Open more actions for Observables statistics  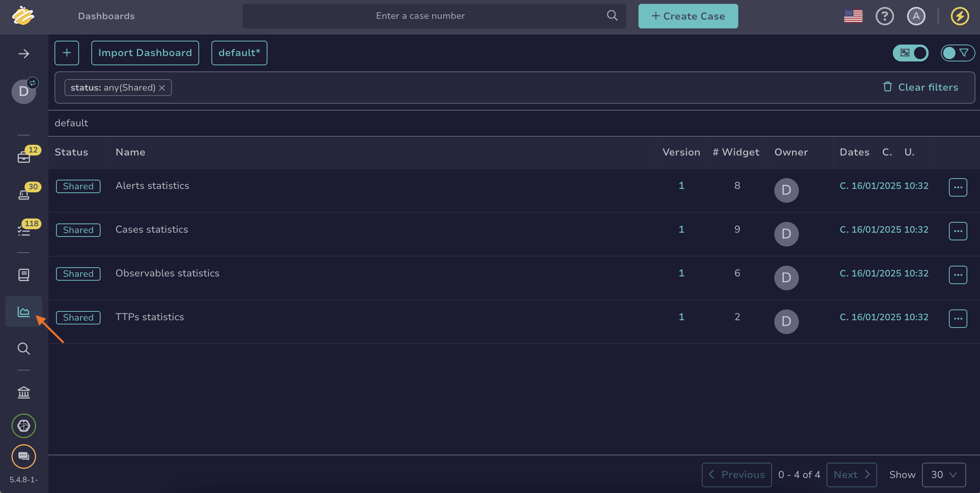pyautogui.click(x=958, y=275)
